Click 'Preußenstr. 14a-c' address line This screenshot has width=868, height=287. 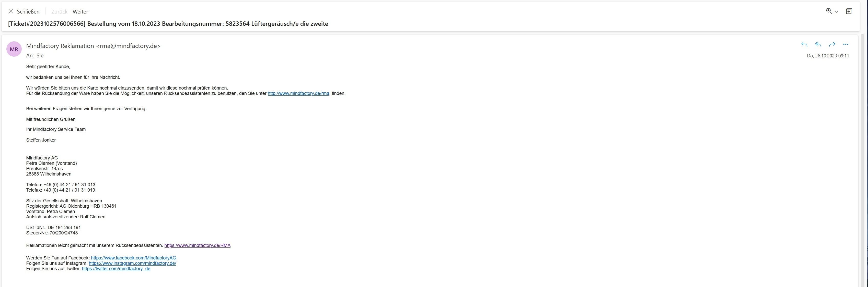coord(44,169)
